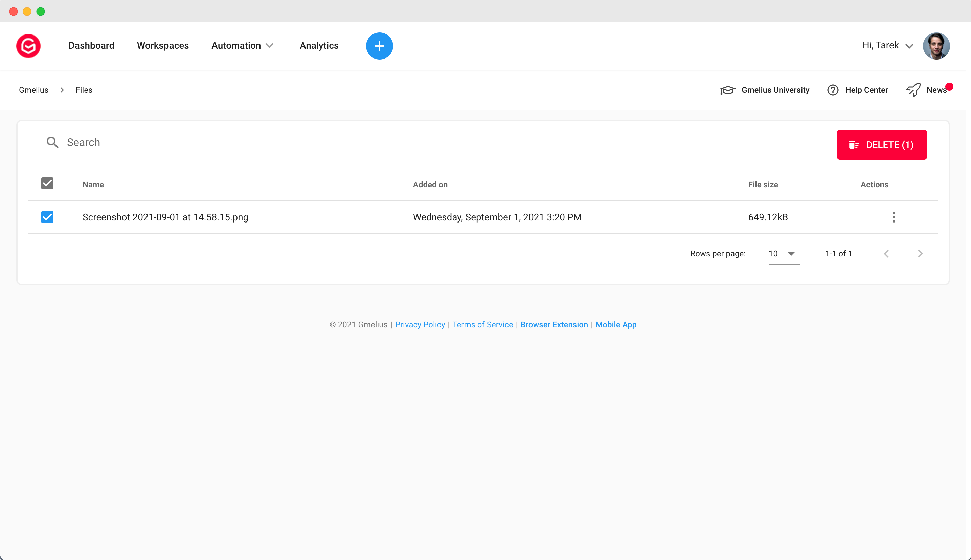Click file name Screenshot 2021-09-01 at 14.58.15.png
The image size is (971, 560).
pos(165,217)
